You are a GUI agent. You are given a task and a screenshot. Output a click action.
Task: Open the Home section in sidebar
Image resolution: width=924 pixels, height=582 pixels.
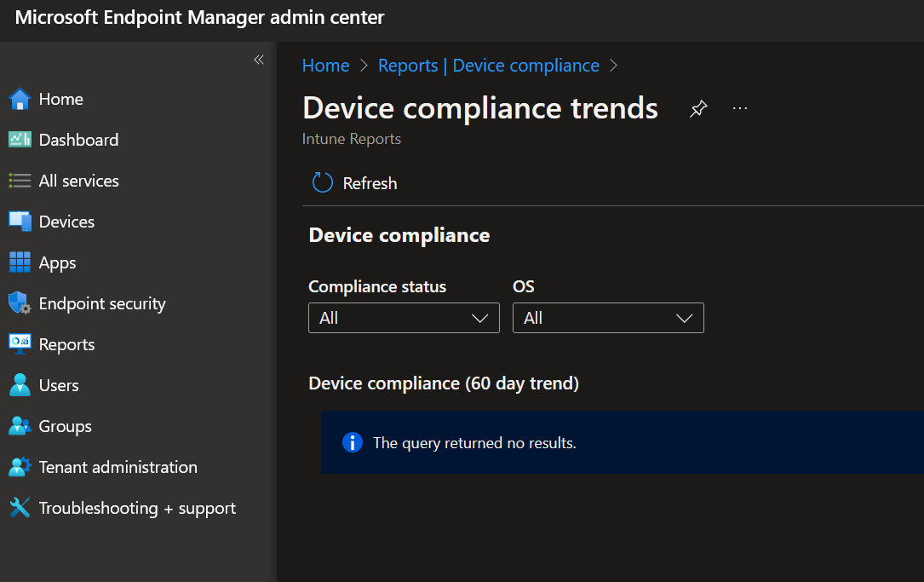coord(60,99)
